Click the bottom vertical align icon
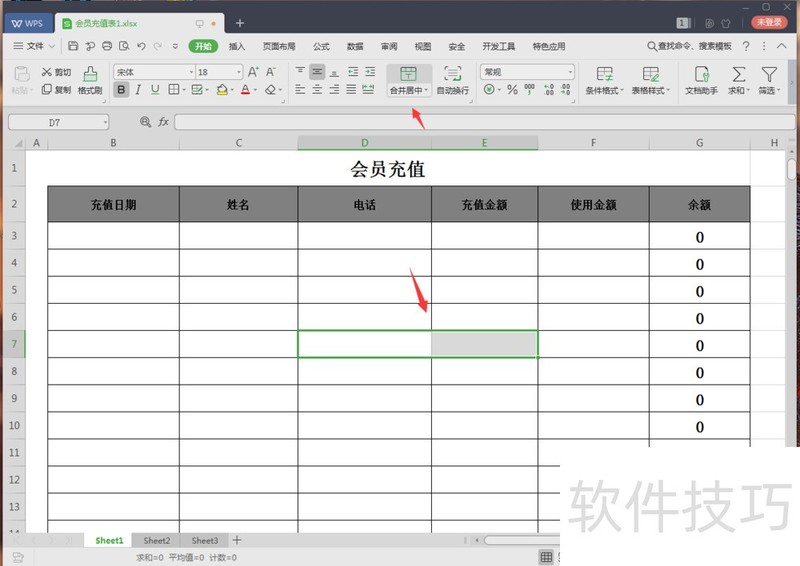Screen dimensions: 800x566 [334, 71]
